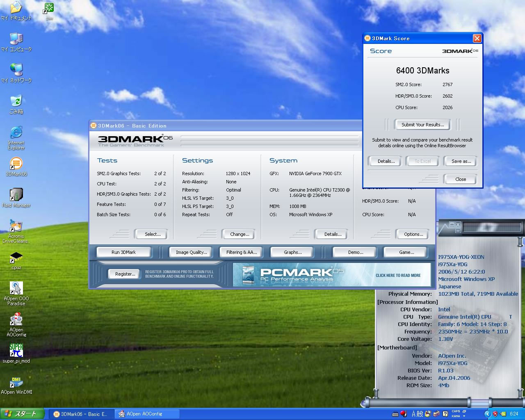This screenshot has height=420, width=525.
Task: Click the NVIDIA tray icon
Action: pos(503,414)
